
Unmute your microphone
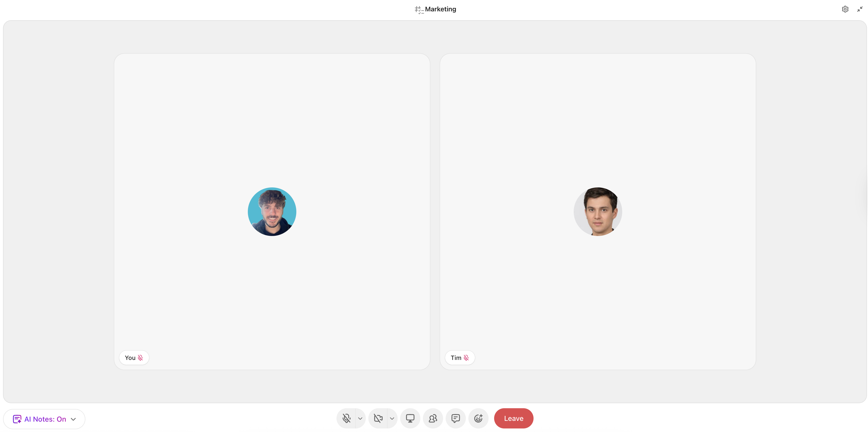pos(346,418)
